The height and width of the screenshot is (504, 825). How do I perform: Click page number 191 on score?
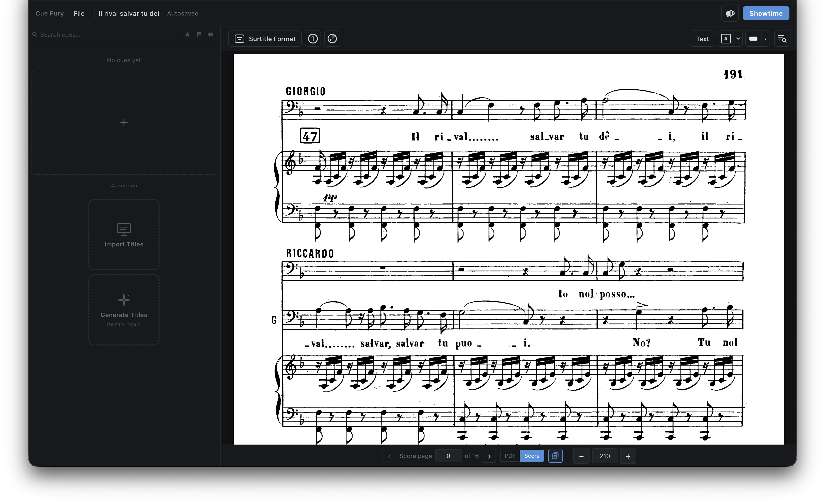point(733,74)
